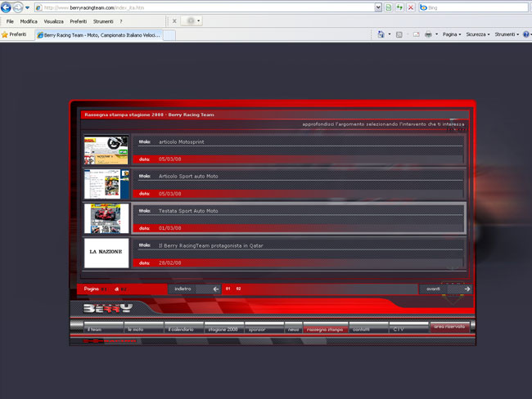Open the 'il calendario' section
The width and height of the screenshot is (532, 399).
click(x=183, y=328)
